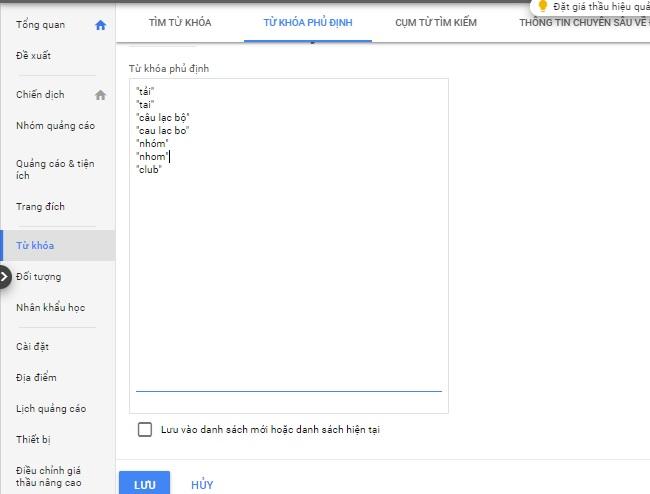Open Cài đặt in the sidebar
Viewport: 650px width, 494px height.
[32, 347]
